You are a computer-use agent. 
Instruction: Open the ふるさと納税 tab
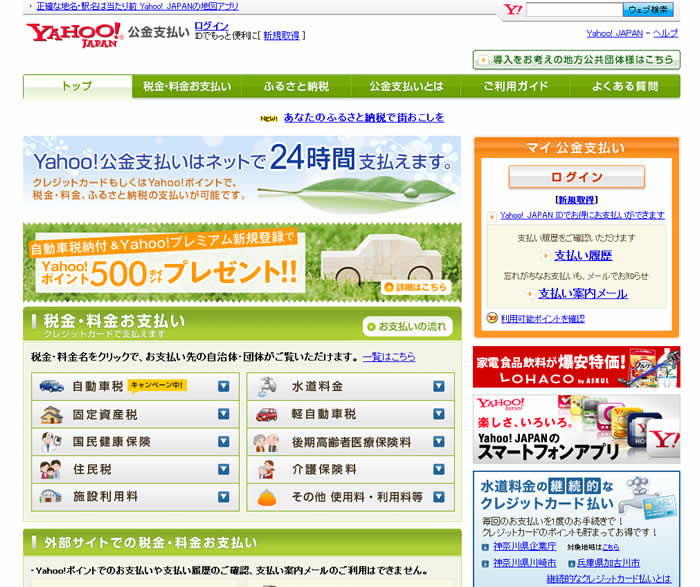296,86
